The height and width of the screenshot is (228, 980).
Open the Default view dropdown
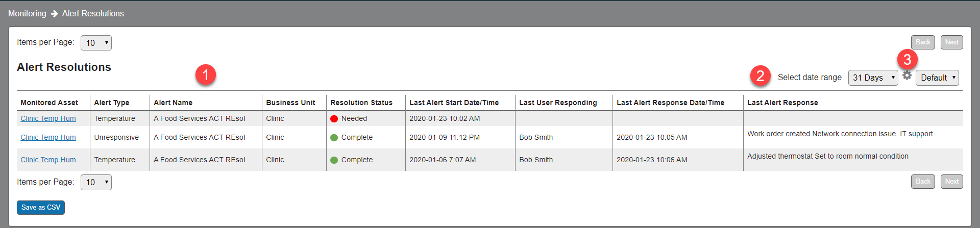(937, 78)
